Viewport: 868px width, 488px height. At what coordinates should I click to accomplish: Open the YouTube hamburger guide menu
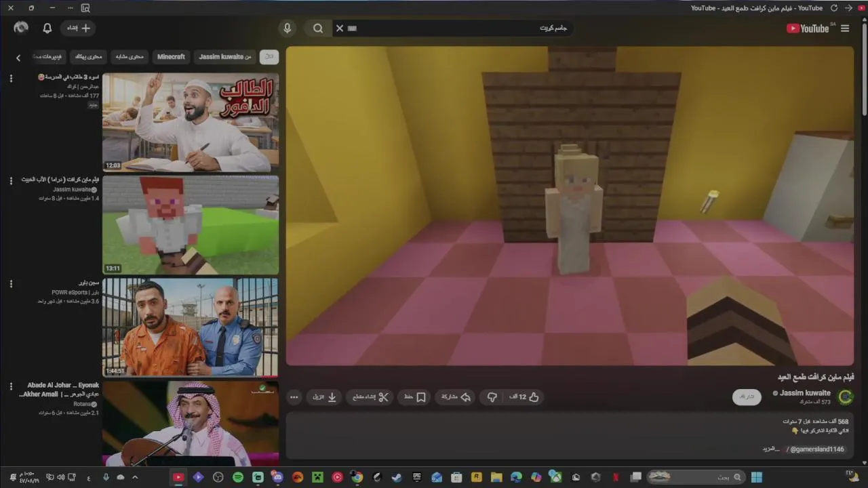[844, 28]
